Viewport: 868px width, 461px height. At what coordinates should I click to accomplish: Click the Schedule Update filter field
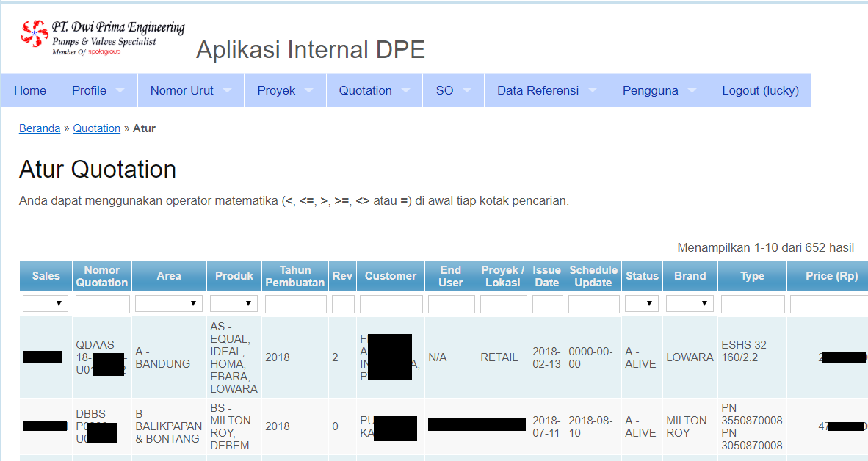click(x=593, y=304)
